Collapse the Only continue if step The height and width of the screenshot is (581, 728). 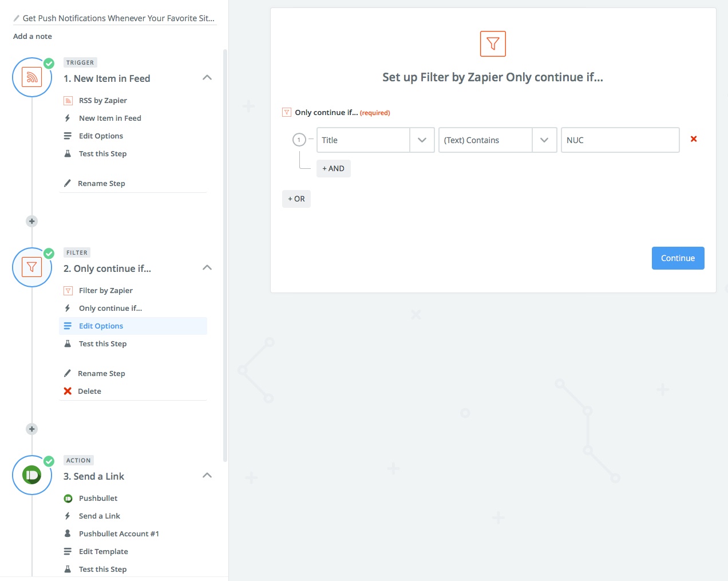pos(207,268)
